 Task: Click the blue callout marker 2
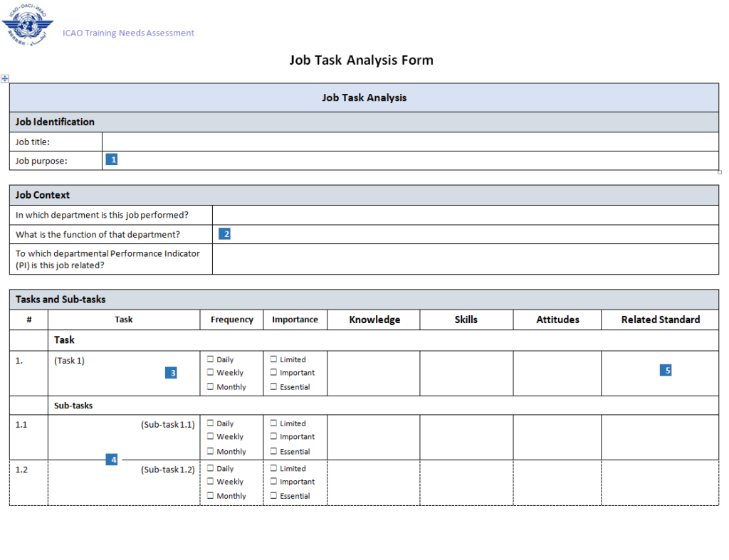(x=224, y=233)
